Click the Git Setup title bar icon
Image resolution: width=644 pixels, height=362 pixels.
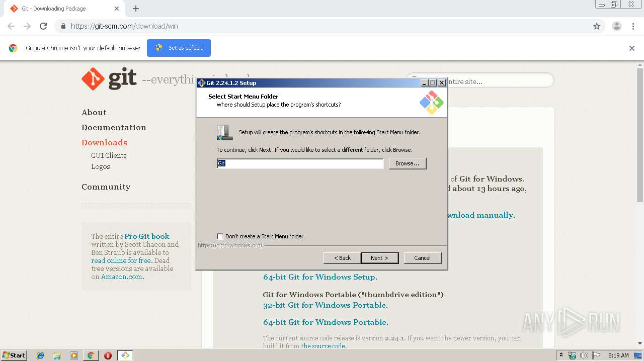(202, 83)
